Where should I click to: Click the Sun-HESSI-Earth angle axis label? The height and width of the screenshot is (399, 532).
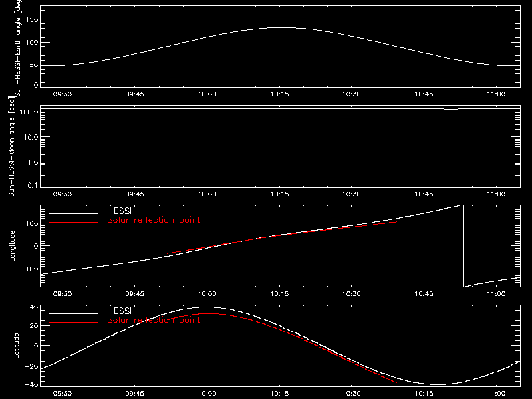point(18,47)
